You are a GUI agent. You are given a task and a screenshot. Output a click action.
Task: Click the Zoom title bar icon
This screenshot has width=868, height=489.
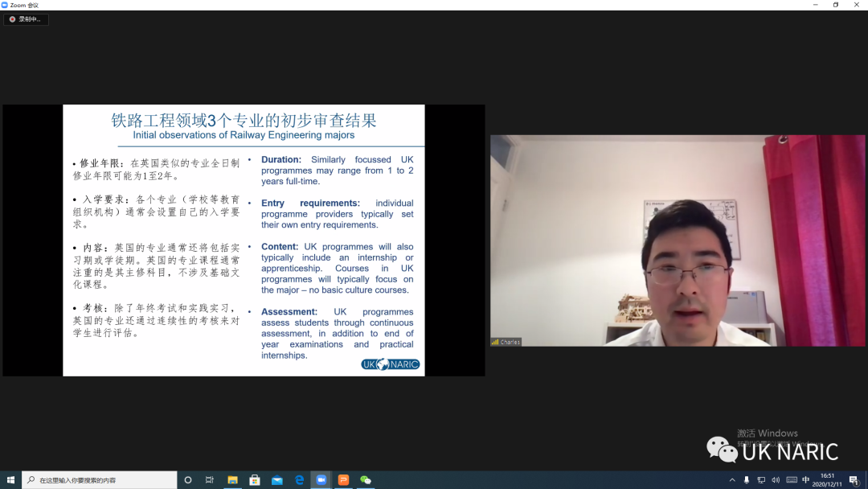pos(5,5)
